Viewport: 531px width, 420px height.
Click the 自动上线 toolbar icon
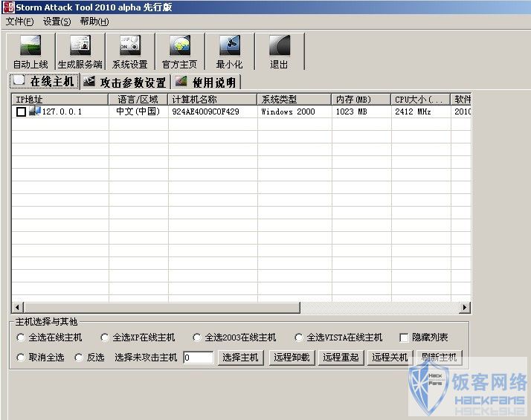(30, 46)
